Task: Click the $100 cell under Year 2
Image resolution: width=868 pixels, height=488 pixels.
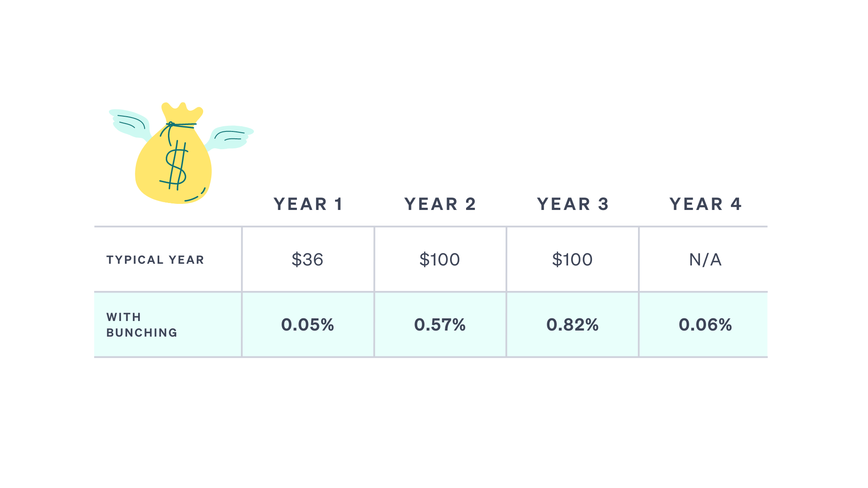Action: 440,259
